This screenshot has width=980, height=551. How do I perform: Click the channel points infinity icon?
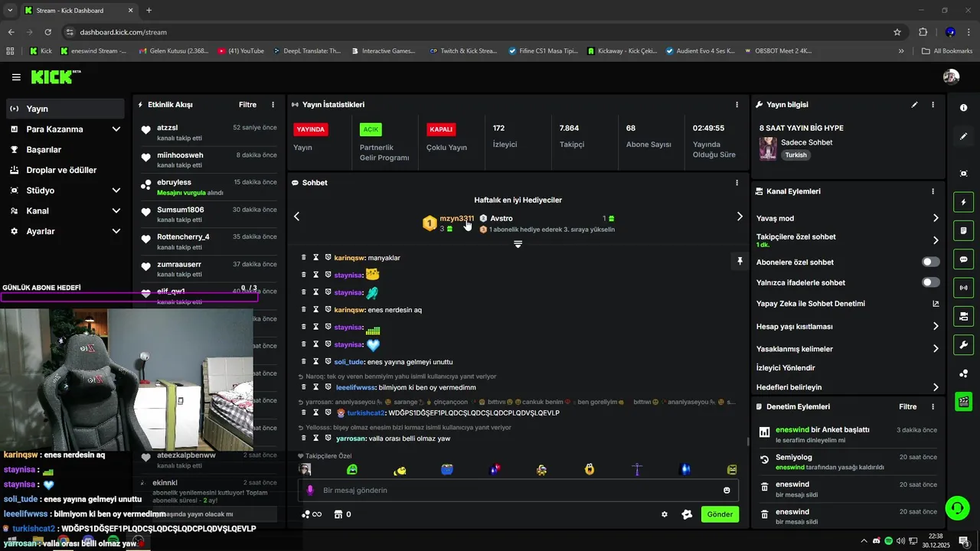(312, 514)
